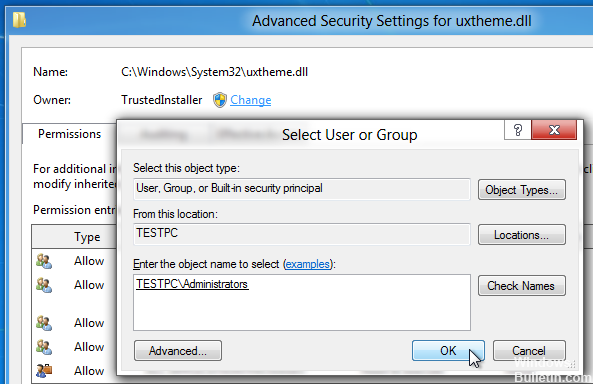Click the folder icon in title bar
The image size is (593, 384).
point(19,20)
